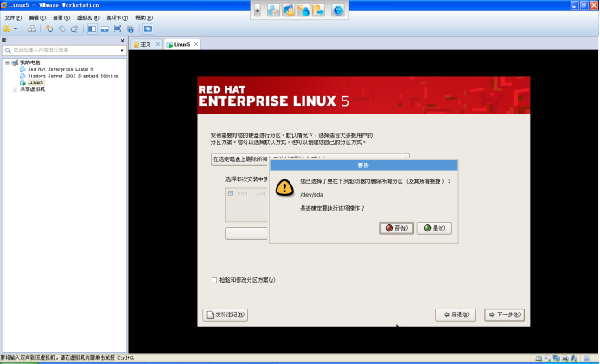Click the sound card status bar icon

pos(574,359)
